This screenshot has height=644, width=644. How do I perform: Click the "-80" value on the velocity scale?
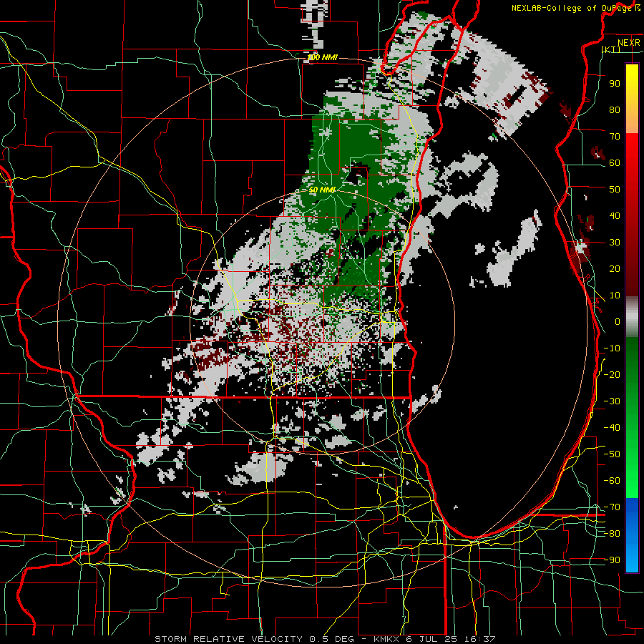[x=612, y=534]
